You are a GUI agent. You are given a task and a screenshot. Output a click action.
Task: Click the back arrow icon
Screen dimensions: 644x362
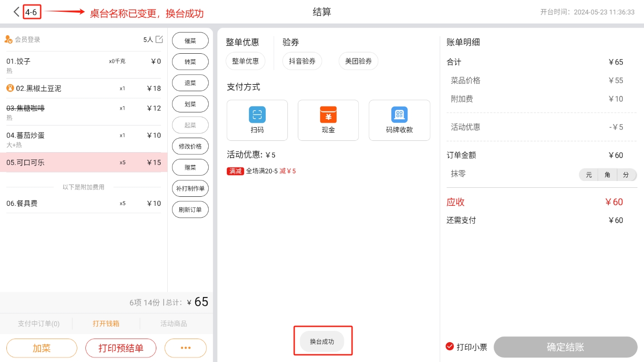point(16,12)
